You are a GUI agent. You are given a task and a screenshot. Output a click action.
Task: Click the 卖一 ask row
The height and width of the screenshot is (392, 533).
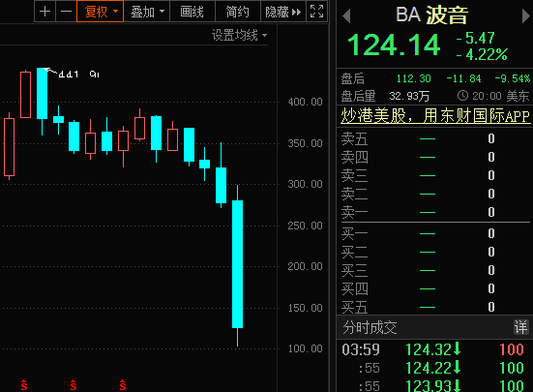(x=434, y=212)
